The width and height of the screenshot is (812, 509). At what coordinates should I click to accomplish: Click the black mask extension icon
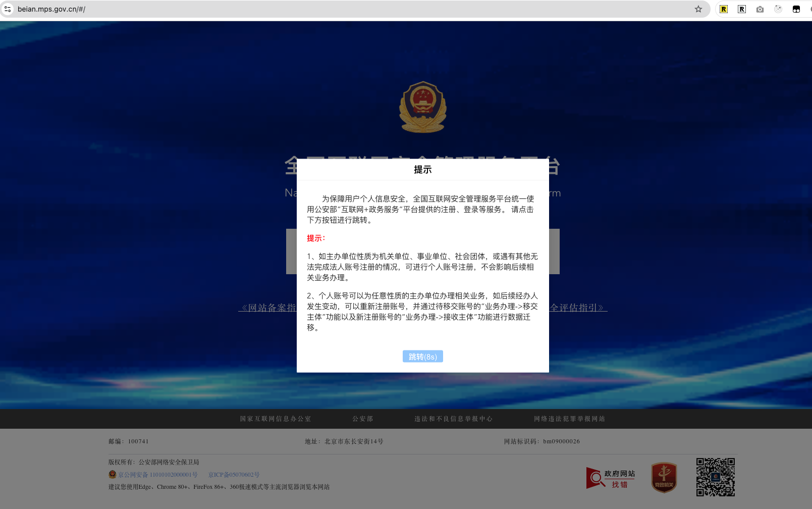[x=796, y=9]
